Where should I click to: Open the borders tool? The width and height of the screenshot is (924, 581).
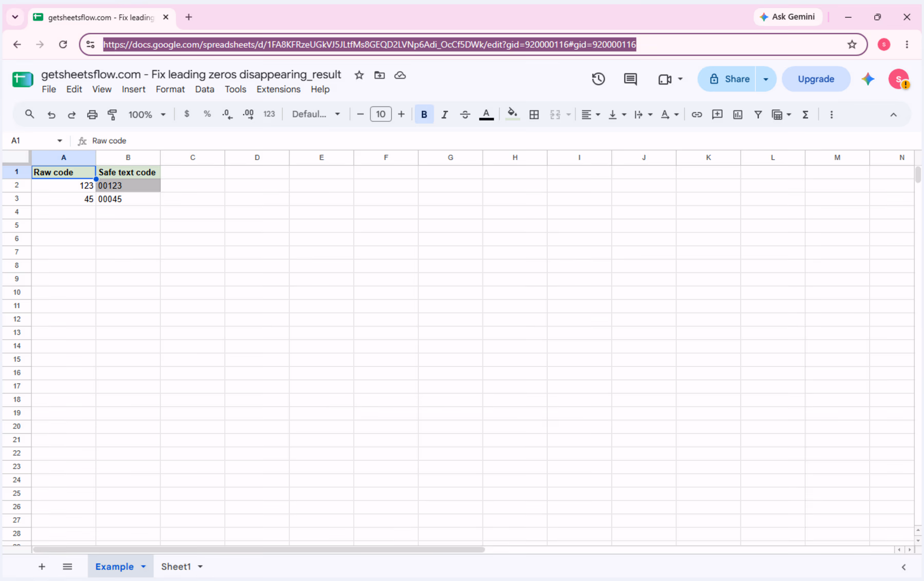[x=534, y=114]
